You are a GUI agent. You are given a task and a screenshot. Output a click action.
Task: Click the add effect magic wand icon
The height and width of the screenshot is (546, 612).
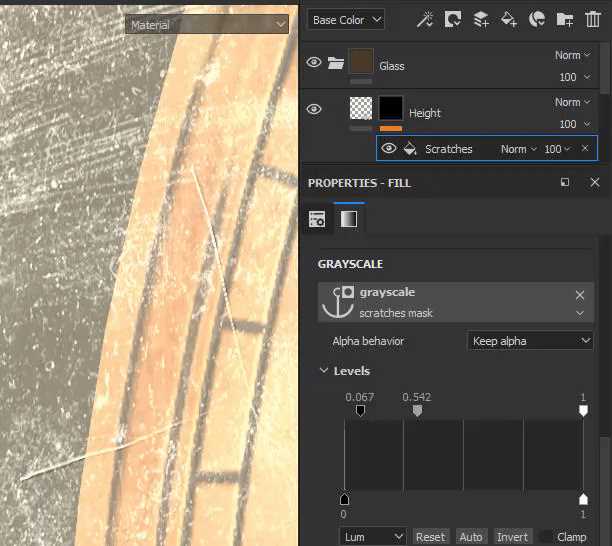pyautogui.click(x=425, y=19)
